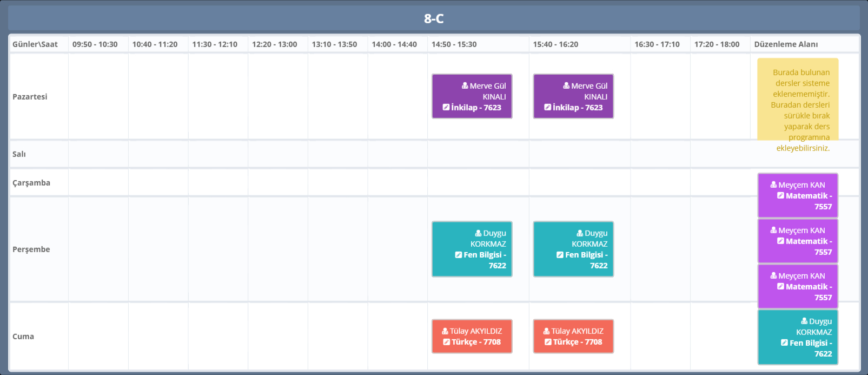Image resolution: width=868 pixels, height=375 pixels.
Task: Click edit icon on Friday 14:50 Türkçe card
Action: (x=447, y=342)
